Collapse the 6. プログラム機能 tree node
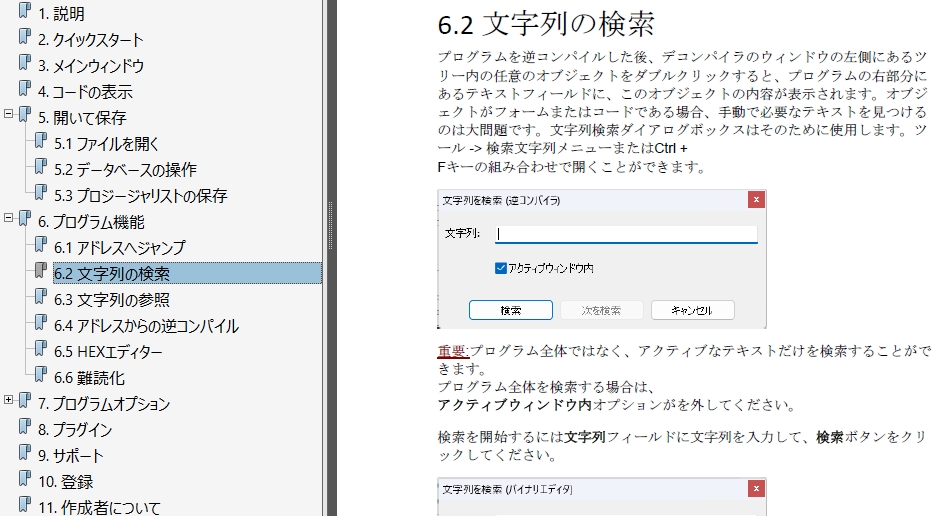 (8, 218)
